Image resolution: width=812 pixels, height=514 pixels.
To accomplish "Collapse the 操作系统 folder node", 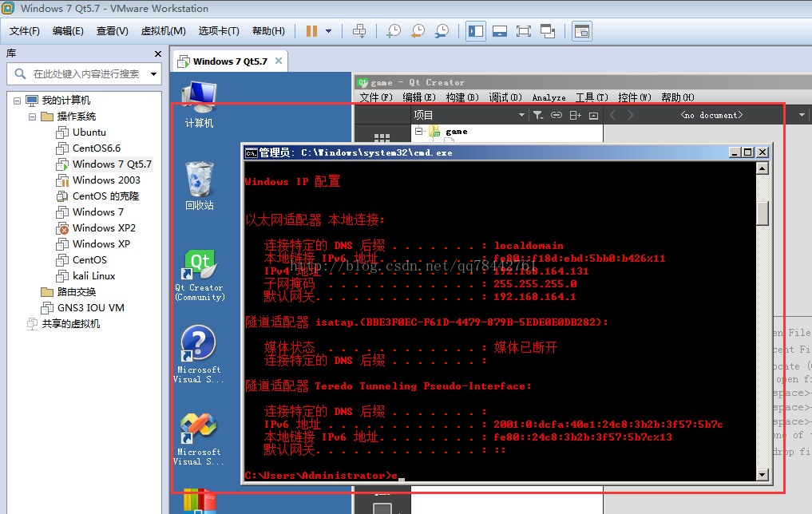I will click(32, 117).
